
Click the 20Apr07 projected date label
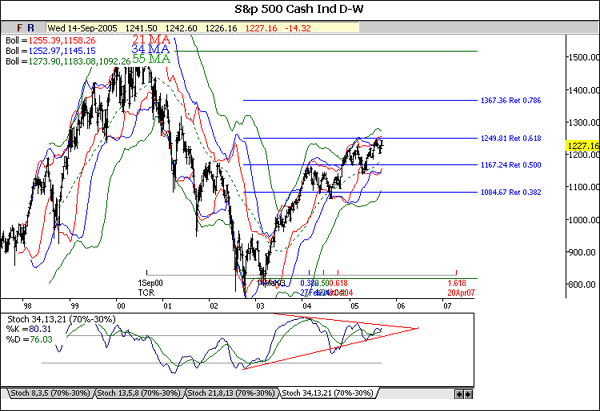[461, 293]
